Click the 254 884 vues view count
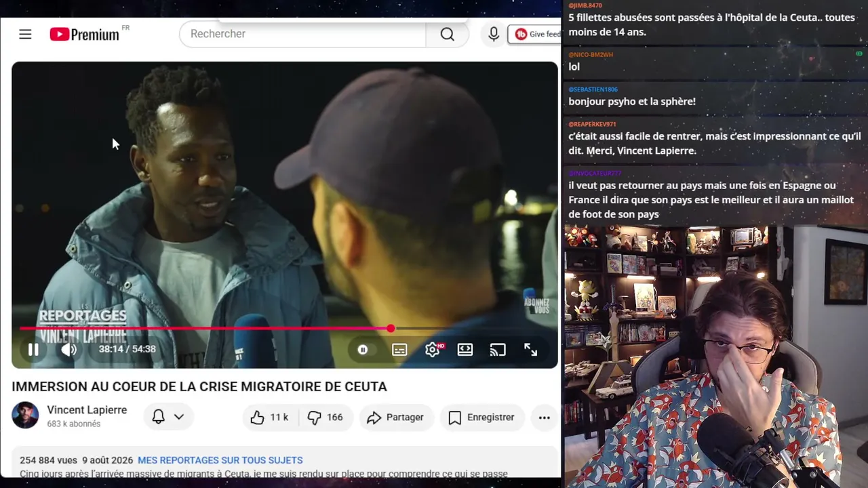The image size is (868, 488). coord(48,460)
